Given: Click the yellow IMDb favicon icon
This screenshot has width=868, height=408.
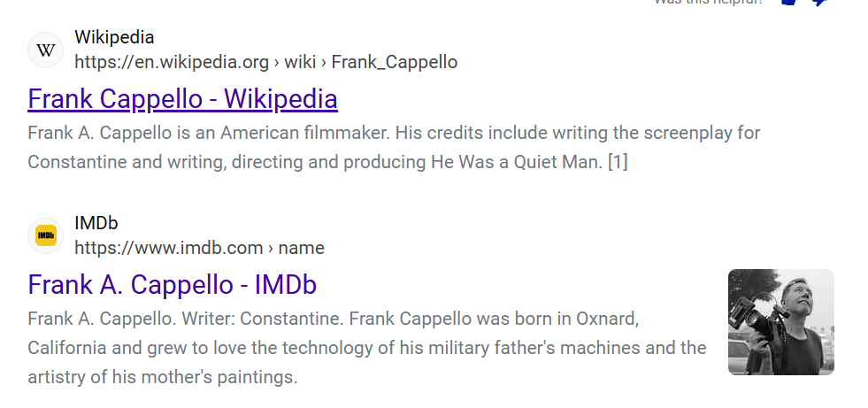Looking at the screenshot, I should pyautogui.click(x=46, y=235).
